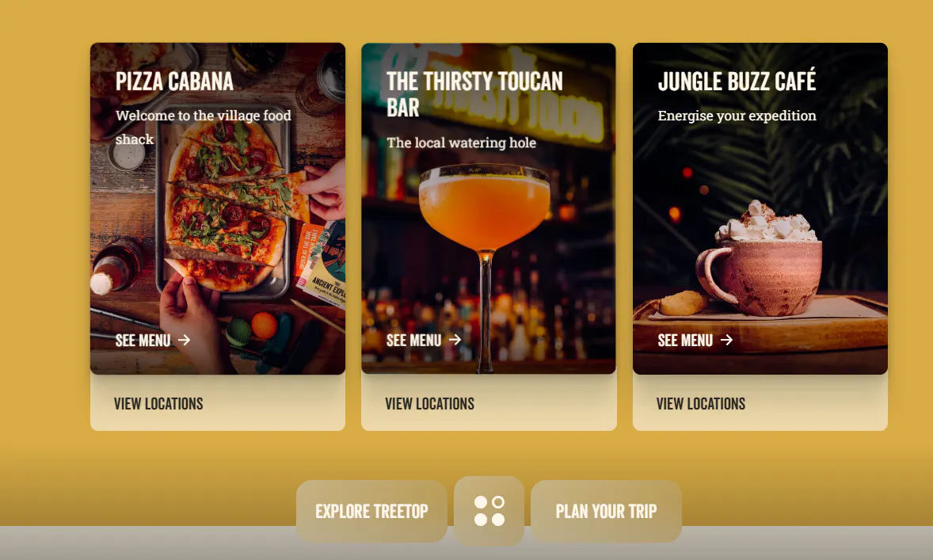View locations under the Pizza Cabana card
This screenshot has height=560, width=933.
click(158, 403)
